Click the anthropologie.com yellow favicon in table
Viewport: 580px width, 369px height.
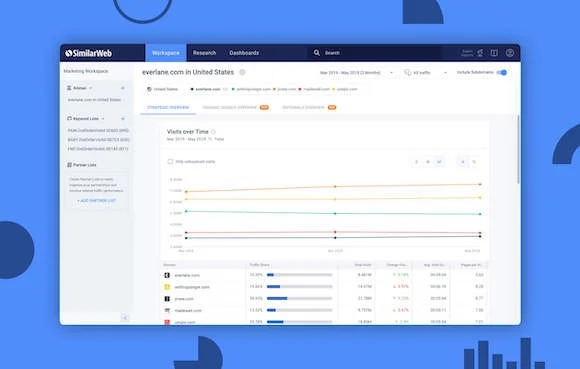click(x=167, y=287)
